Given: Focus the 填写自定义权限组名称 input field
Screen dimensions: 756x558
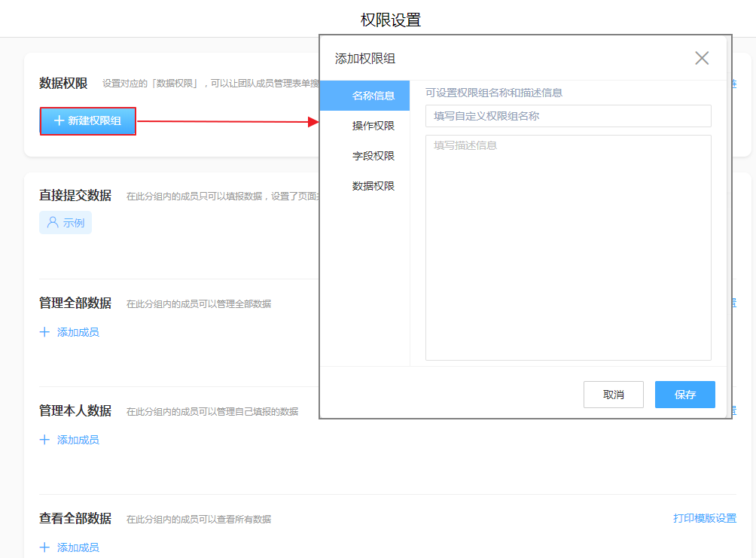Looking at the screenshot, I should click(x=568, y=116).
